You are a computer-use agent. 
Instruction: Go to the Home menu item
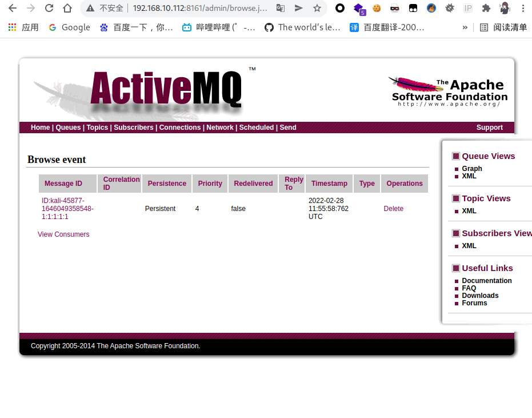click(41, 128)
